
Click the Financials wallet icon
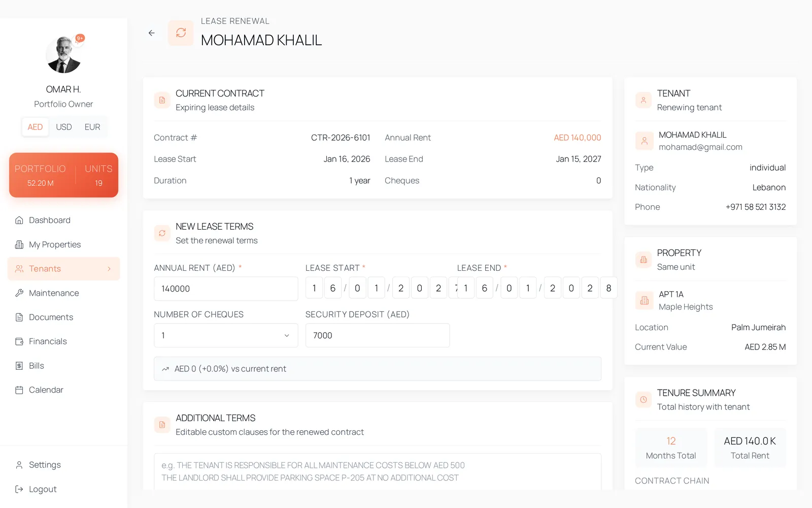point(19,341)
